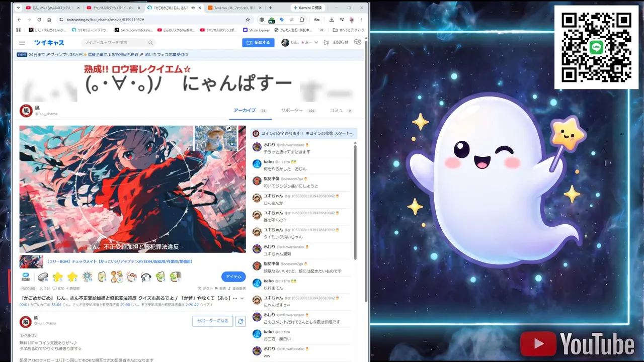This screenshot has width=644, height=362.
Task: Click the BGM track thumbnail
Action: pyautogui.click(x=31, y=261)
